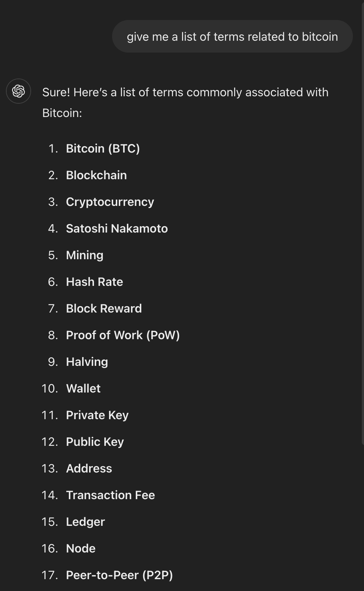Click the vertical scrollbar thumb
Image resolution: width=364 pixels, height=591 pixels.
pyautogui.click(x=362, y=222)
